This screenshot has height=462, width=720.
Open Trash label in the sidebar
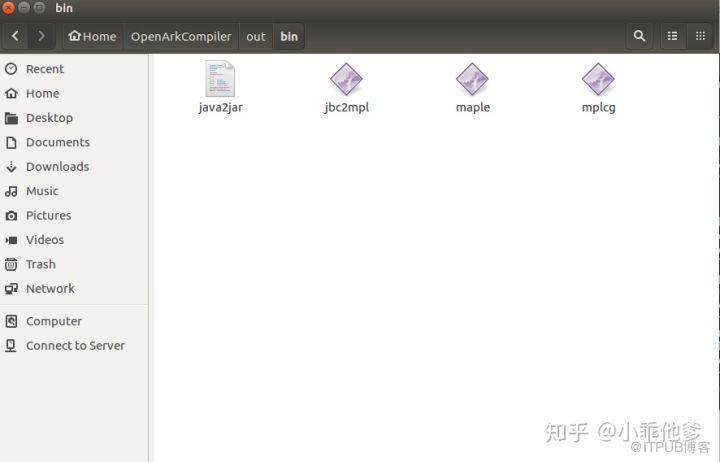point(41,264)
